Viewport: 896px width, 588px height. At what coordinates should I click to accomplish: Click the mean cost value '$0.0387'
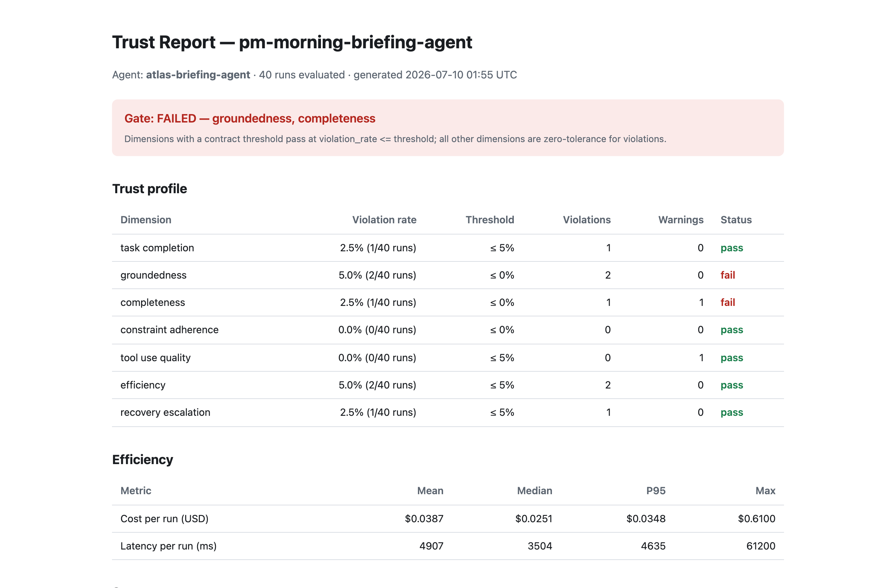point(424,518)
